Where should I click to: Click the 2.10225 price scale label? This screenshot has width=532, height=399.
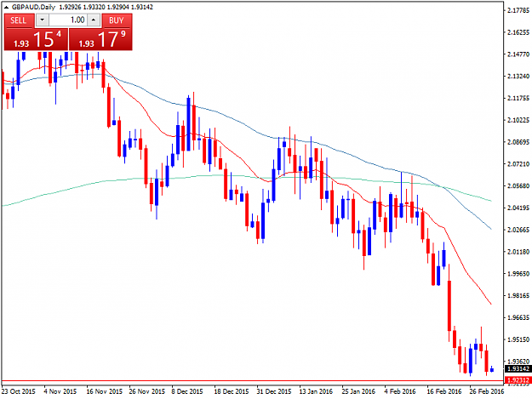(518, 120)
